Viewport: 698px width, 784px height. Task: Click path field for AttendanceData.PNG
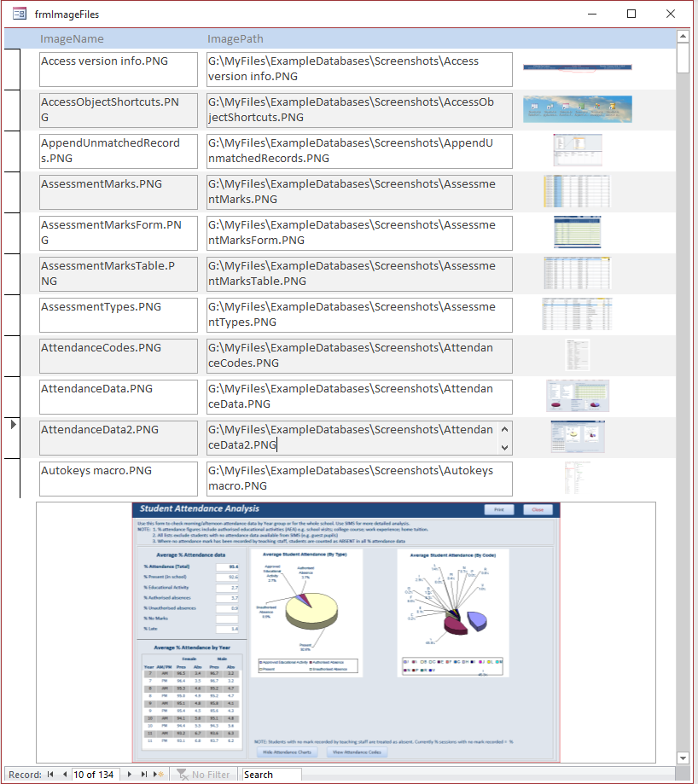359,398
